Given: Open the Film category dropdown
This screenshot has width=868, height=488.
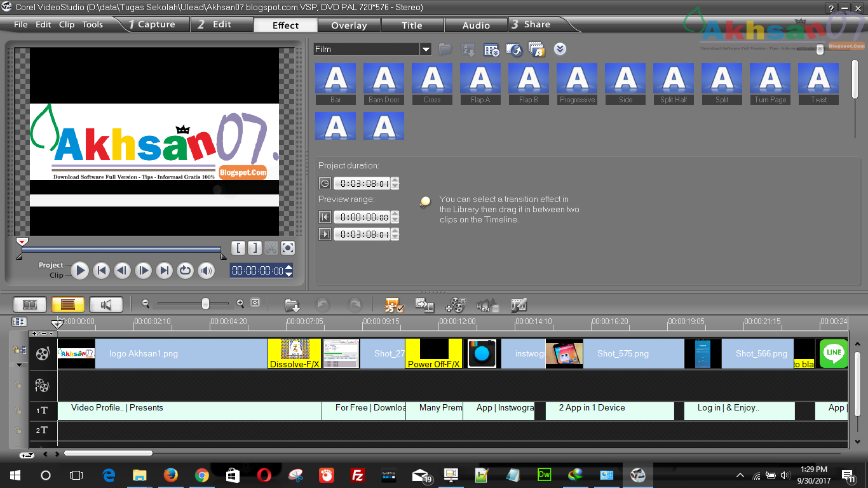Looking at the screenshot, I should (x=426, y=49).
